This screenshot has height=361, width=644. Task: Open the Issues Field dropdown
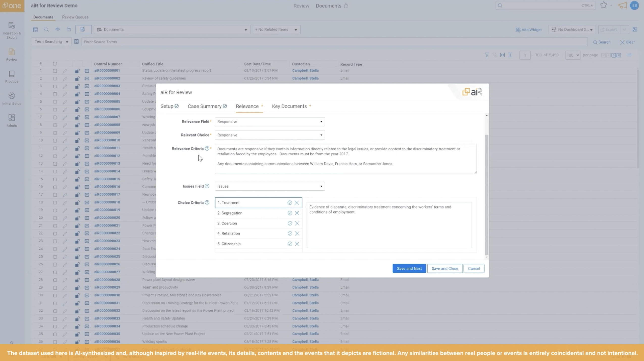click(x=269, y=186)
